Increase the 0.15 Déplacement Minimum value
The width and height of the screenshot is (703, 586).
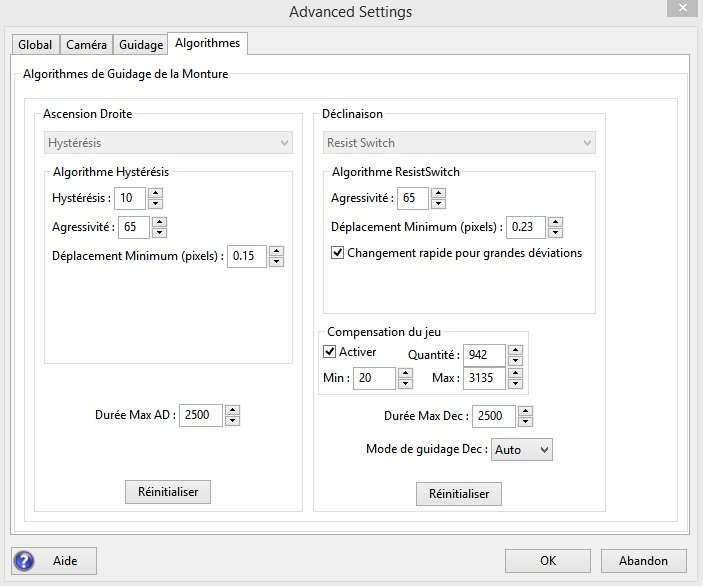pos(277,251)
